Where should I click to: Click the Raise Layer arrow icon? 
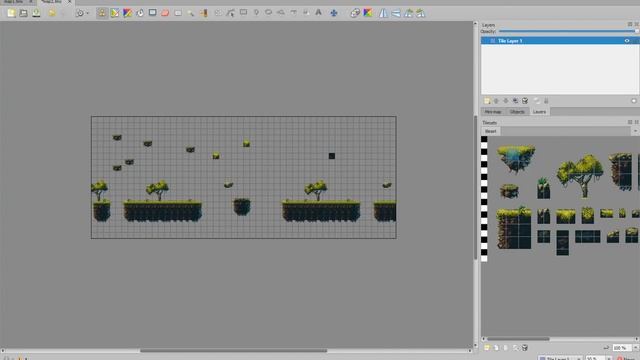[x=496, y=101]
